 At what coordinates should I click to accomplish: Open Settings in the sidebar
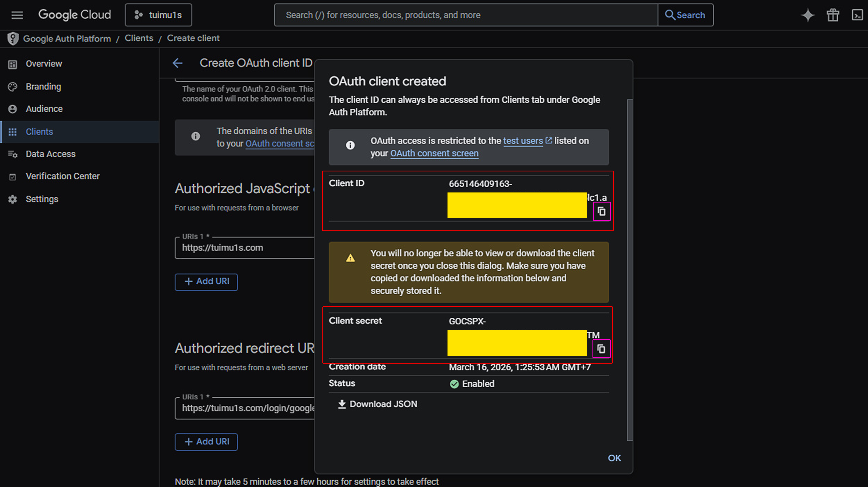pos(42,199)
